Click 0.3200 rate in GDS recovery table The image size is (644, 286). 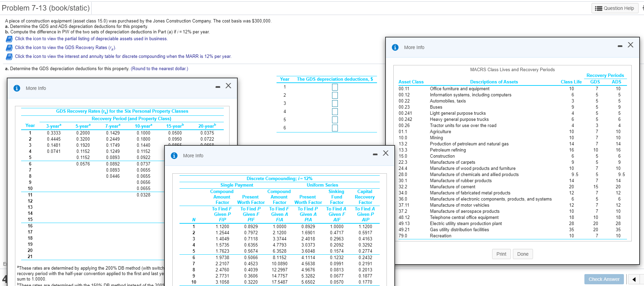pos(83,139)
